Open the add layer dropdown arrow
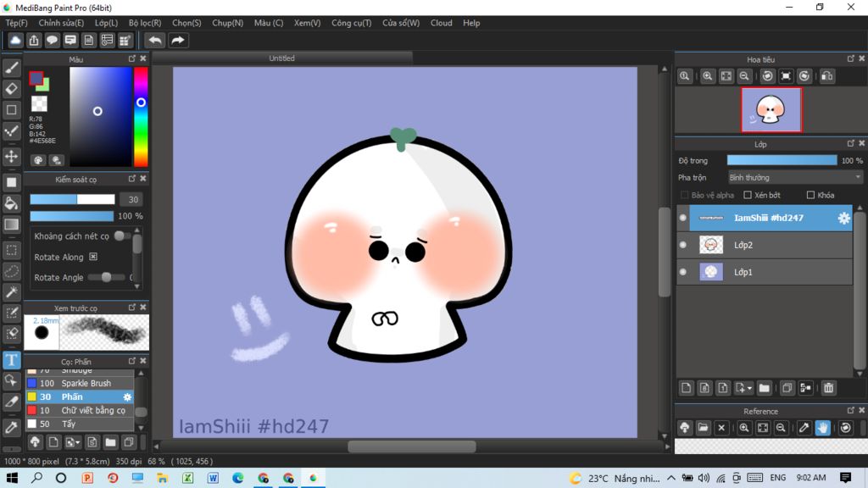Viewport: 868px width, 488px height. pyautogui.click(x=749, y=388)
